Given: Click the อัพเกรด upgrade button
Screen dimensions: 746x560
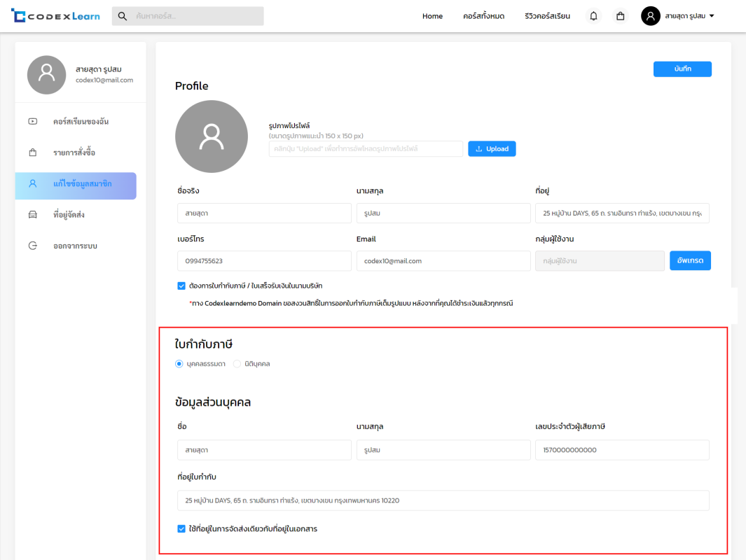Looking at the screenshot, I should point(690,261).
